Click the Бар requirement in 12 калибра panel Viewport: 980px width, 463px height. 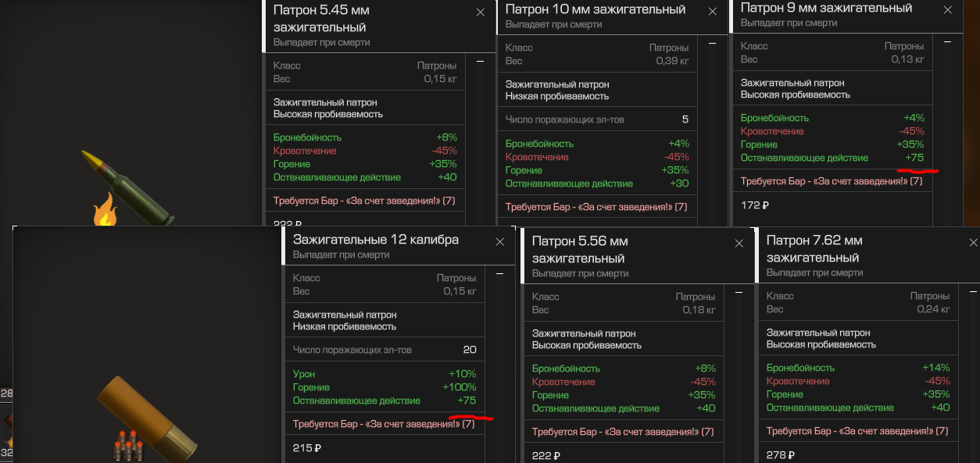click(383, 424)
